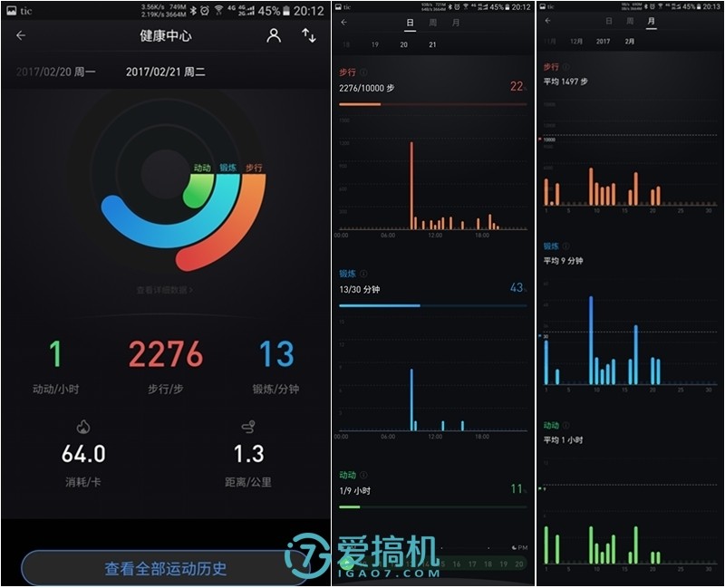Image resolution: width=725 pixels, height=588 pixels.
Task: Tap the back arrow in 健康中心 header
Action: click(20, 34)
